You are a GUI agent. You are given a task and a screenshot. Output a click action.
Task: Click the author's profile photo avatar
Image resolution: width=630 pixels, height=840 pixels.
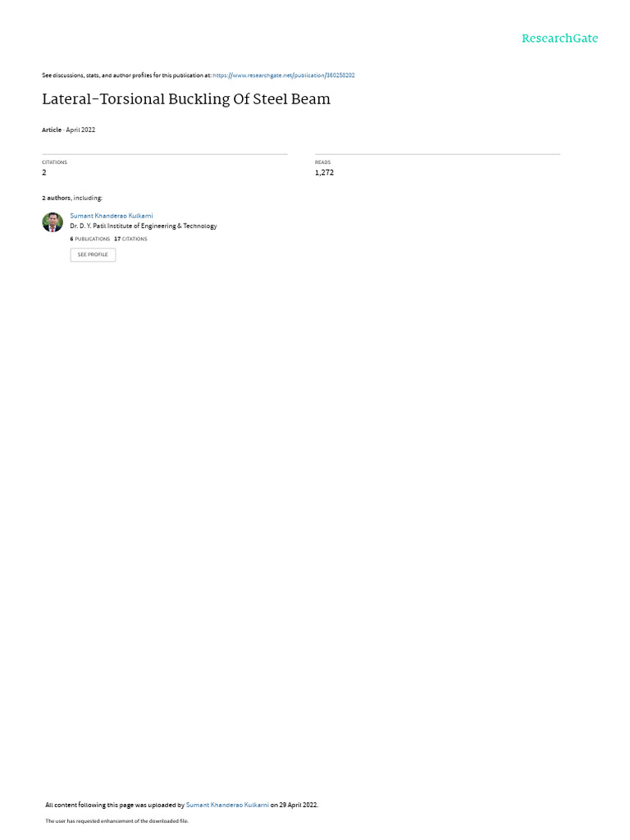coord(52,221)
